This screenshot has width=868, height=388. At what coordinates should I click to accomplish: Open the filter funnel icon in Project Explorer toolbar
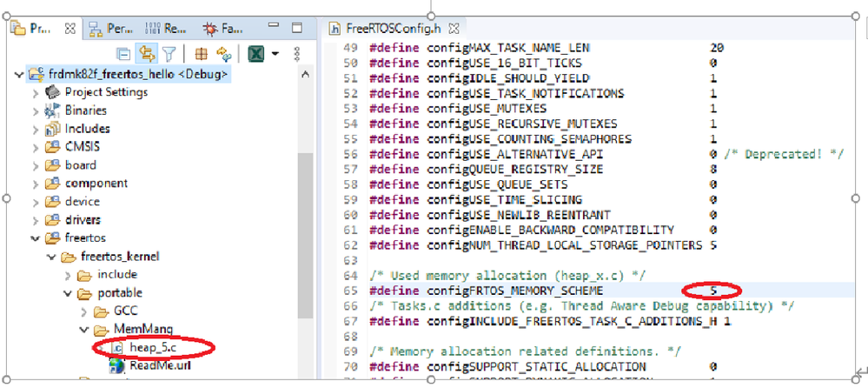pyautogui.click(x=169, y=54)
